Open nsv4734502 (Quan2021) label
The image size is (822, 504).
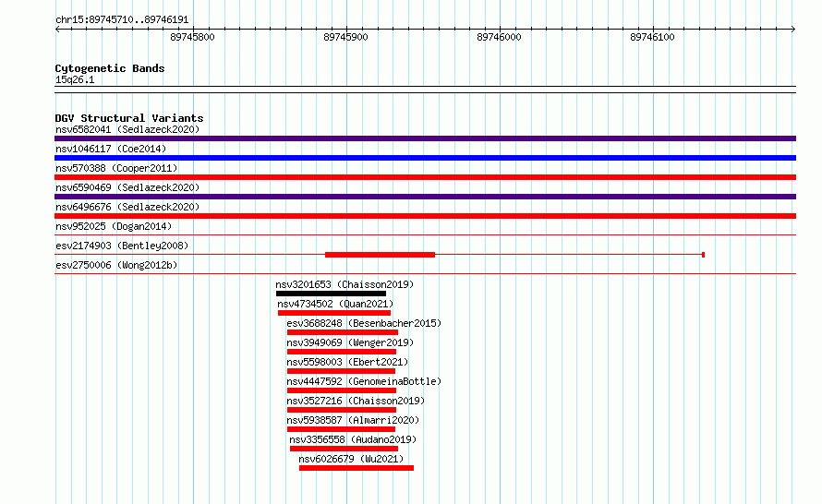point(335,304)
